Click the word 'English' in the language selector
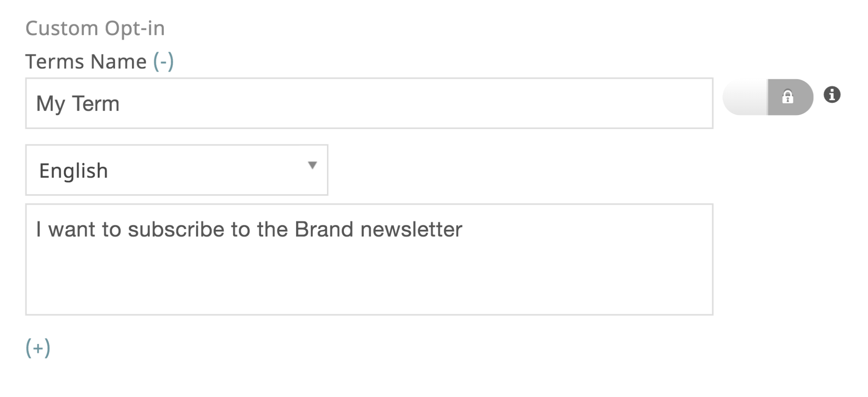Viewport: 868px width, 397px height. (73, 171)
